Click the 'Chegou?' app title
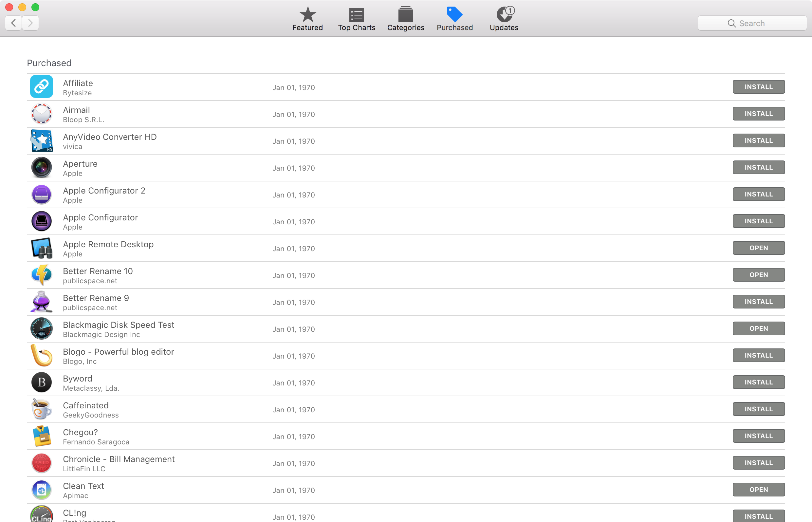This screenshot has width=812, height=522. (80, 432)
